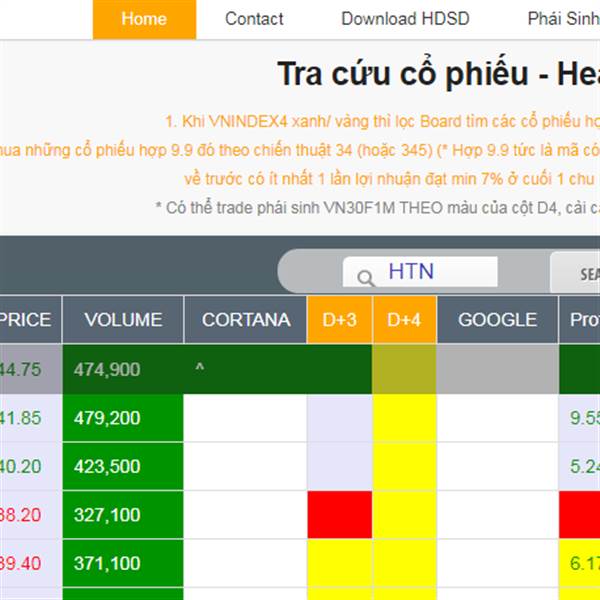Click the yellow D+3 cell in 371,100 row
The image size is (600, 600).
coord(340,563)
